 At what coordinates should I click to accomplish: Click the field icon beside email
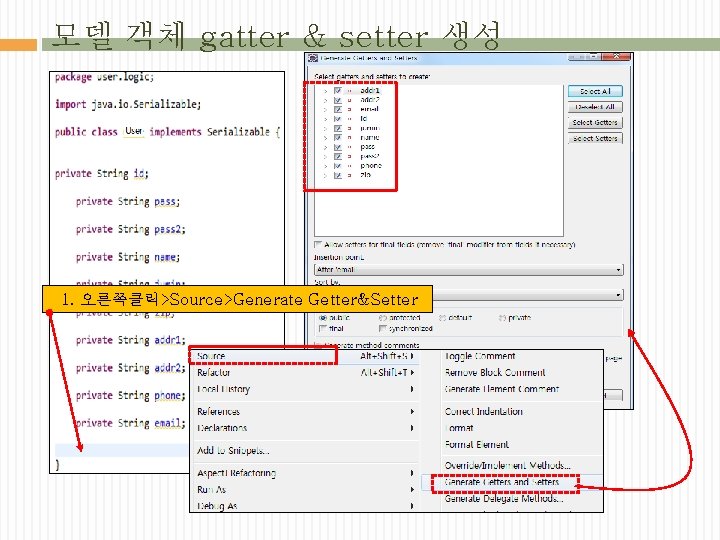(349, 109)
